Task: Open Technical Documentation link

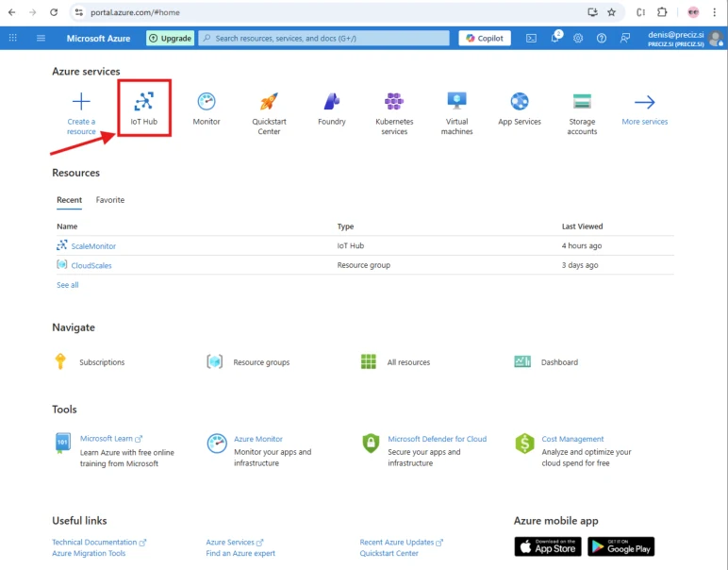Action: pos(99,542)
